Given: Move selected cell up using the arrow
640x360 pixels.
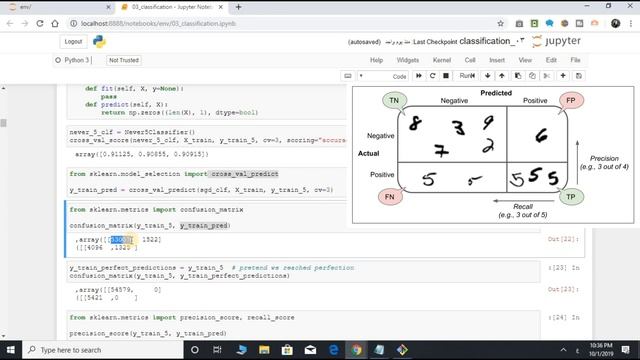Looking at the screenshot, I should coord(502,76).
